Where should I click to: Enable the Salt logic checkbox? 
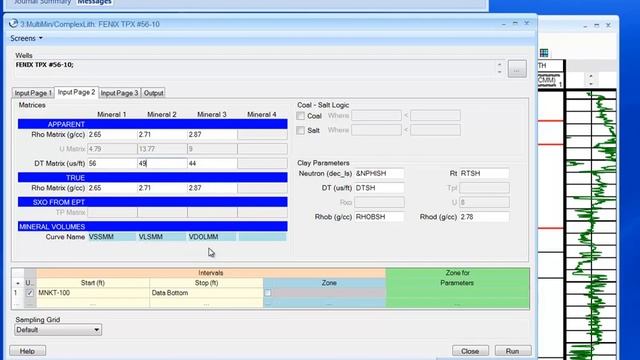[x=301, y=130]
